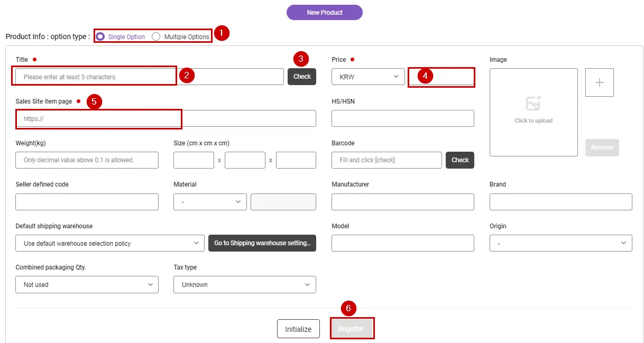Select the Multiple Options radio button
The width and height of the screenshot is (644, 343).
point(156,36)
